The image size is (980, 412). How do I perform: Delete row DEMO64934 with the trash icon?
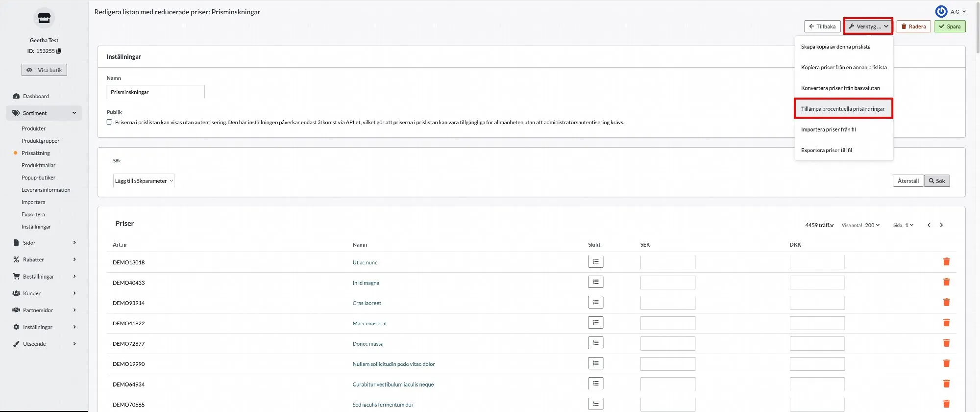pyautogui.click(x=946, y=384)
